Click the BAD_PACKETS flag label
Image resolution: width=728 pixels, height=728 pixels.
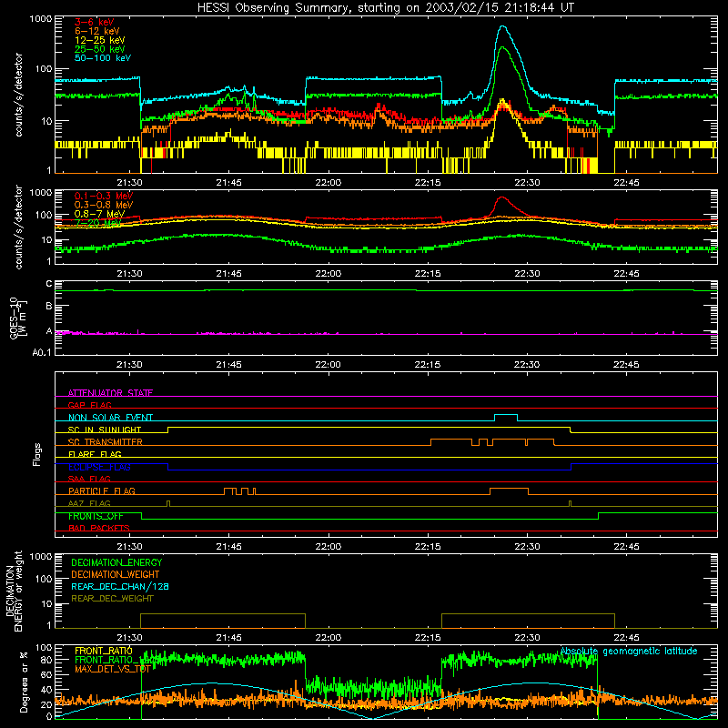[x=99, y=528]
